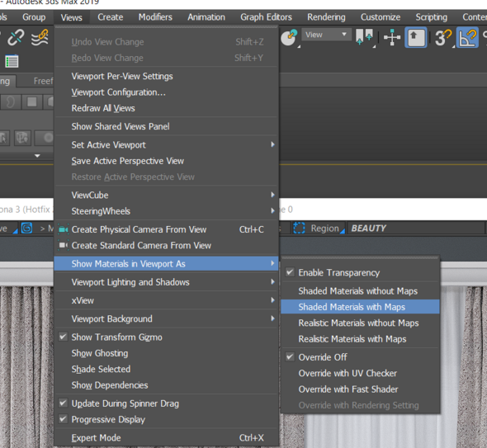The width and height of the screenshot is (487, 448).
Task: Select Shaded Materials without Maps
Action: (360, 291)
